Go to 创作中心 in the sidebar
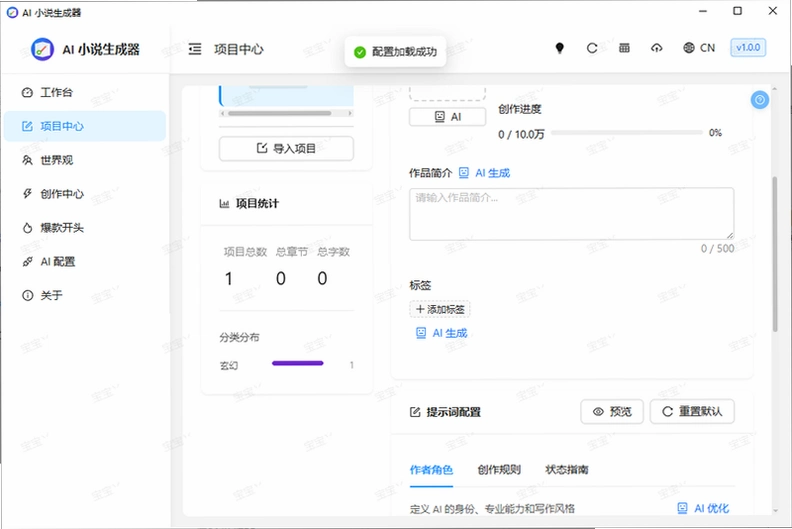Viewport: 792px width, 529px height. (85, 194)
